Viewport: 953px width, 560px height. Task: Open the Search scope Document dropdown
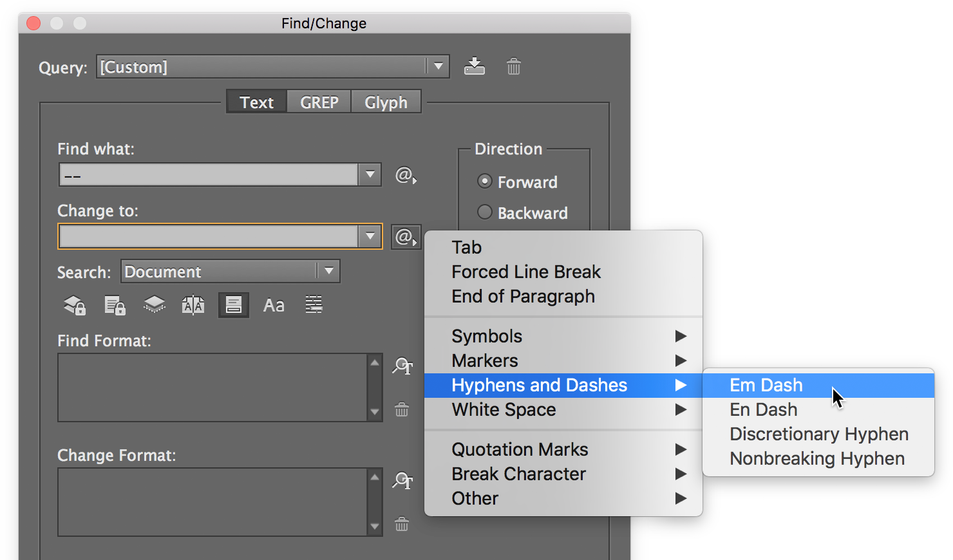(x=328, y=271)
